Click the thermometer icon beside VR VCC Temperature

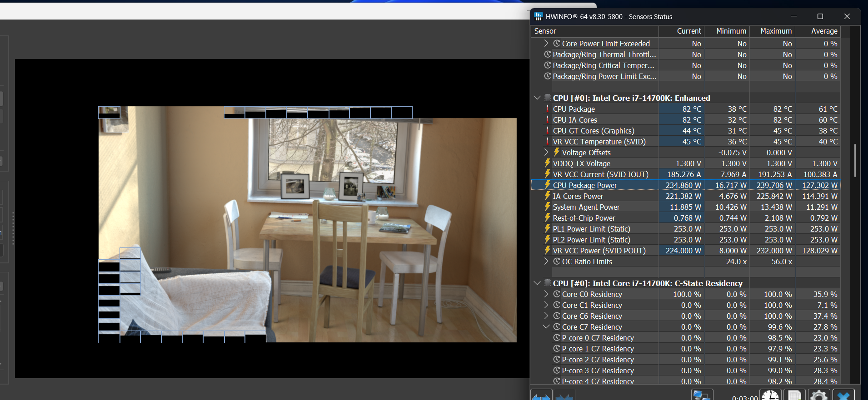click(x=547, y=142)
